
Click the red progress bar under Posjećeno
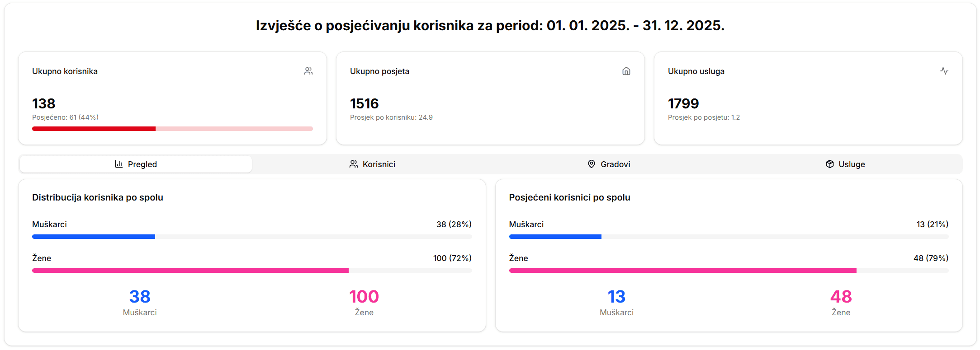pos(93,128)
